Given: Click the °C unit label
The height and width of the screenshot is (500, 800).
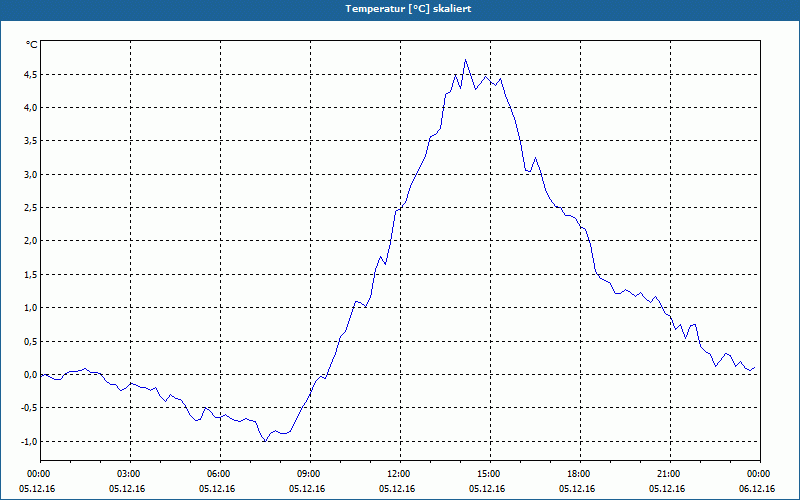Looking at the screenshot, I should (32, 45).
